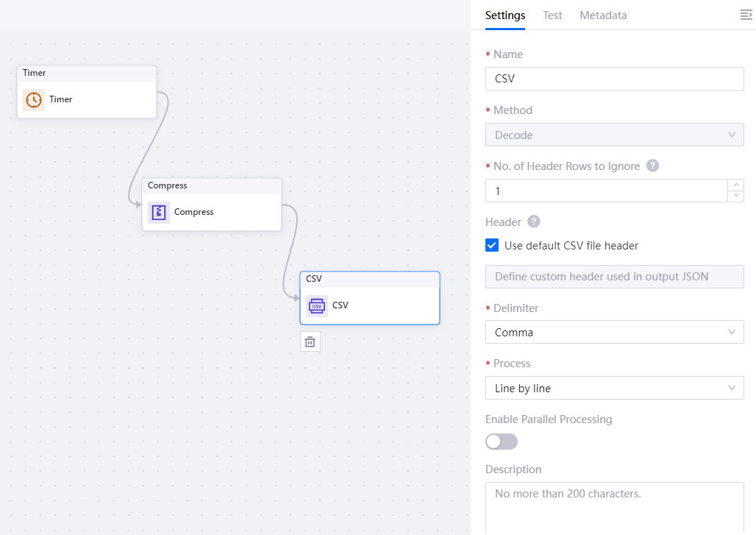
Task: Expand the Process Line by line dropdown
Action: pyautogui.click(x=614, y=388)
